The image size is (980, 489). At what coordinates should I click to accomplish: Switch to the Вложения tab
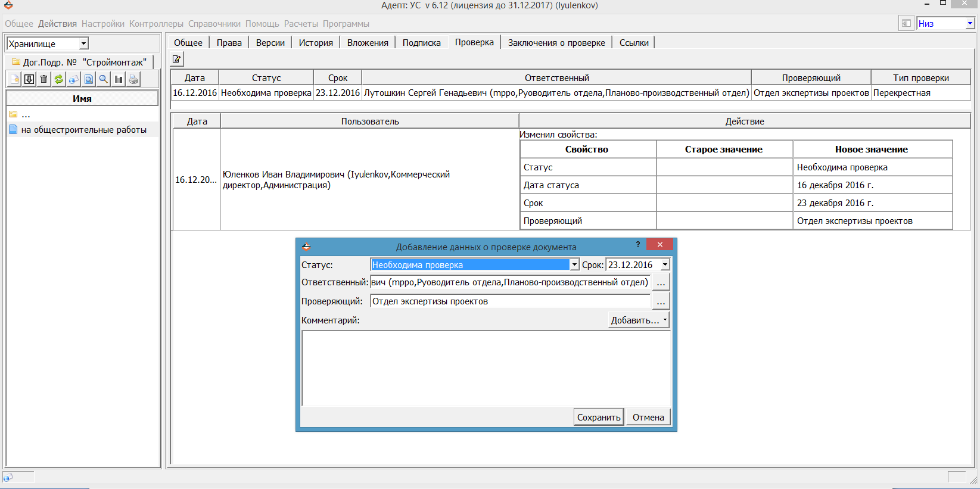(x=368, y=43)
